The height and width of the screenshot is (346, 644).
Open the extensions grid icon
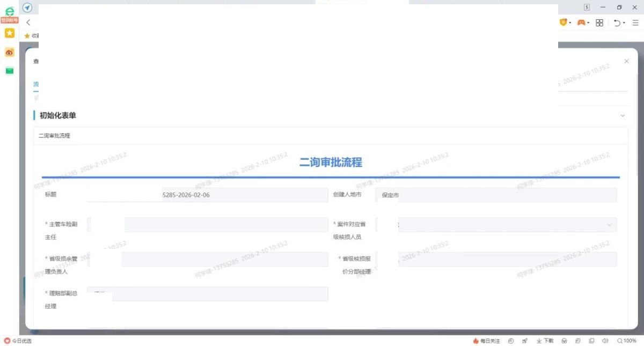pyautogui.click(x=599, y=23)
